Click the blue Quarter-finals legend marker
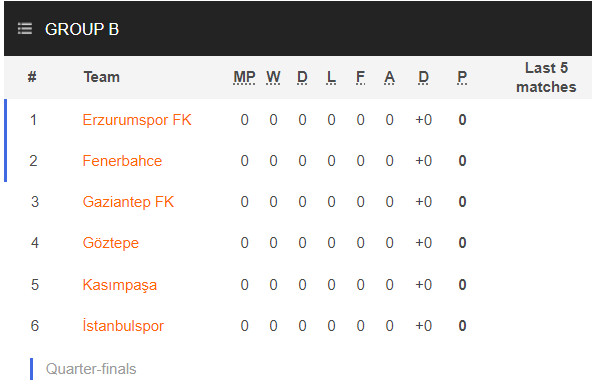This screenshot has height=392, width=592. coord(31,369)
